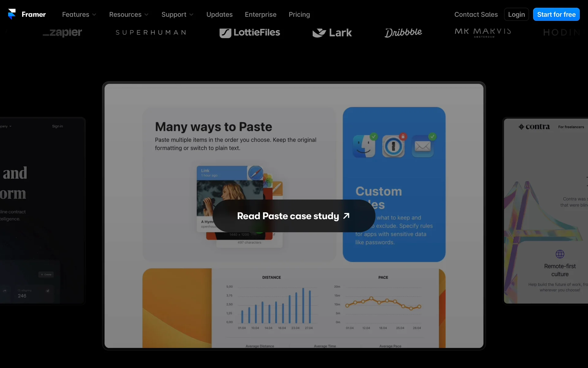The image size is (588, 368).
Task: Click the arrow icon beside Read Paste case study
Action: click(x=346, y=216)
